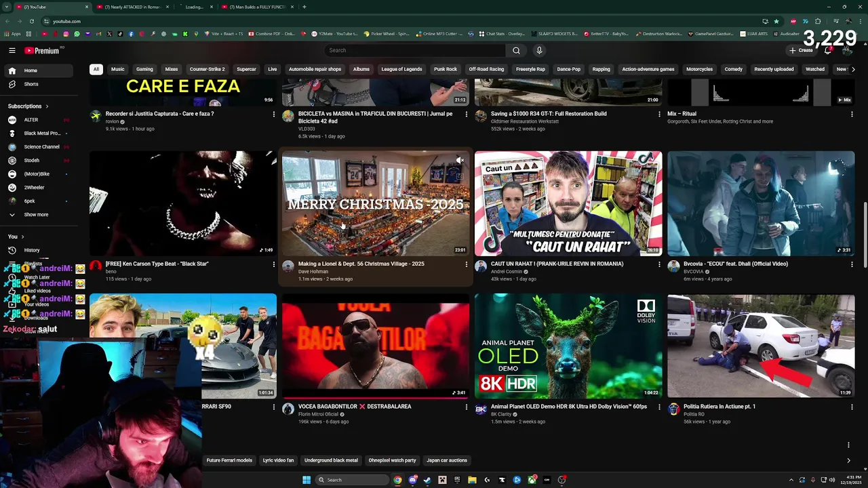
Task: Open the YouTube notifications bell
Action: point(828,50)
